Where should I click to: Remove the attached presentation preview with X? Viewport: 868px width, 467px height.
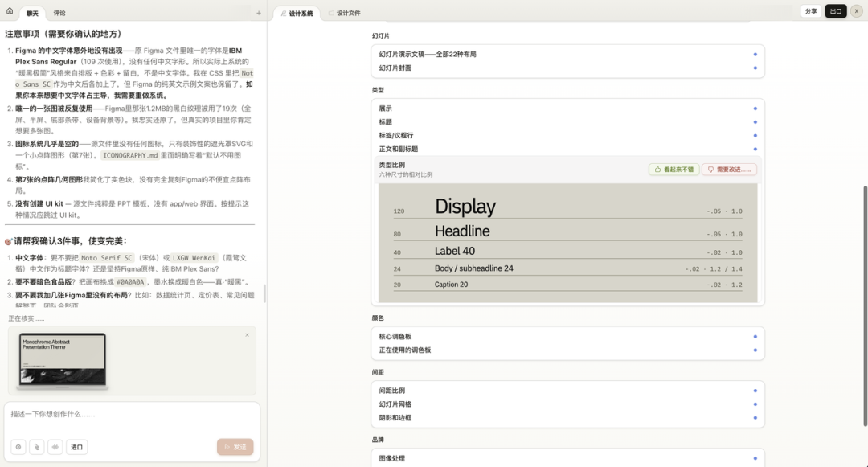pos(247,335)
